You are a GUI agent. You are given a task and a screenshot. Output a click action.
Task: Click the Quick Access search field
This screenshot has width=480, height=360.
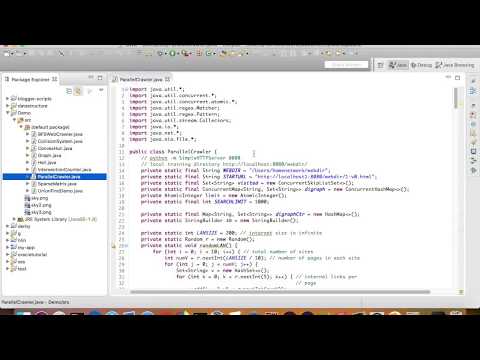coord(346,65)
